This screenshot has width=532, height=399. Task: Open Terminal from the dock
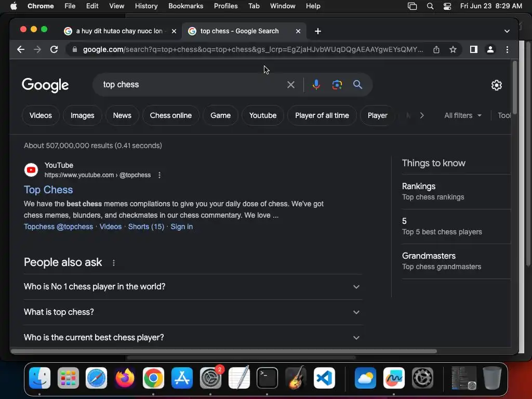coord(267,378)
